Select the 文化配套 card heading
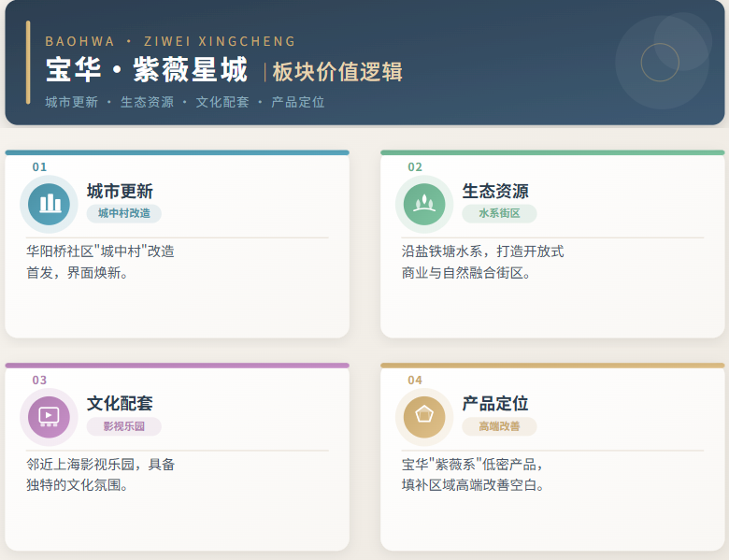The width and height of the screenshot is (729, 560). [x=120, y=403]
